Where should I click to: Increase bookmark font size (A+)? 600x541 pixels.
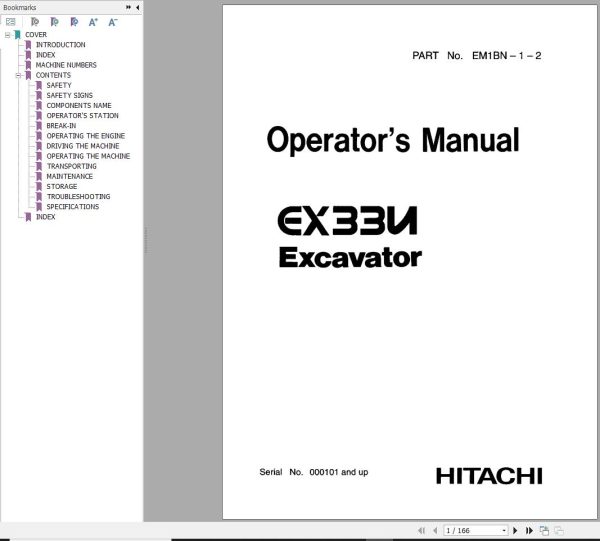click(93, 22)
